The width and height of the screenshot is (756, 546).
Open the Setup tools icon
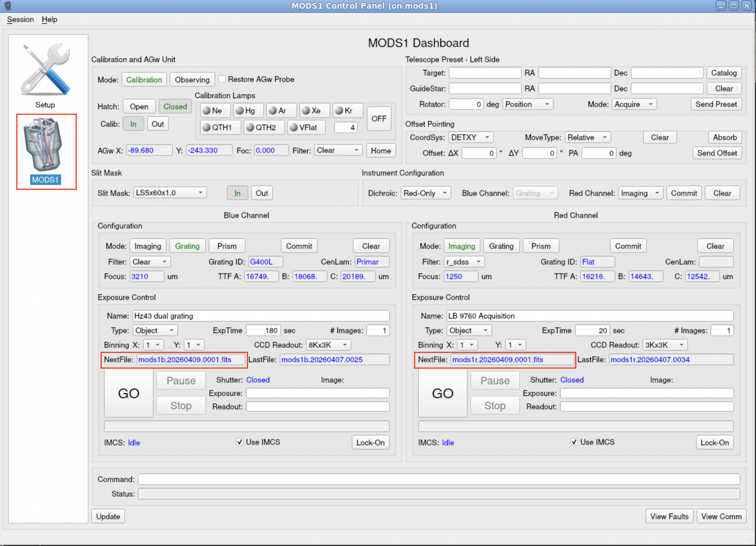click(45, 70)
